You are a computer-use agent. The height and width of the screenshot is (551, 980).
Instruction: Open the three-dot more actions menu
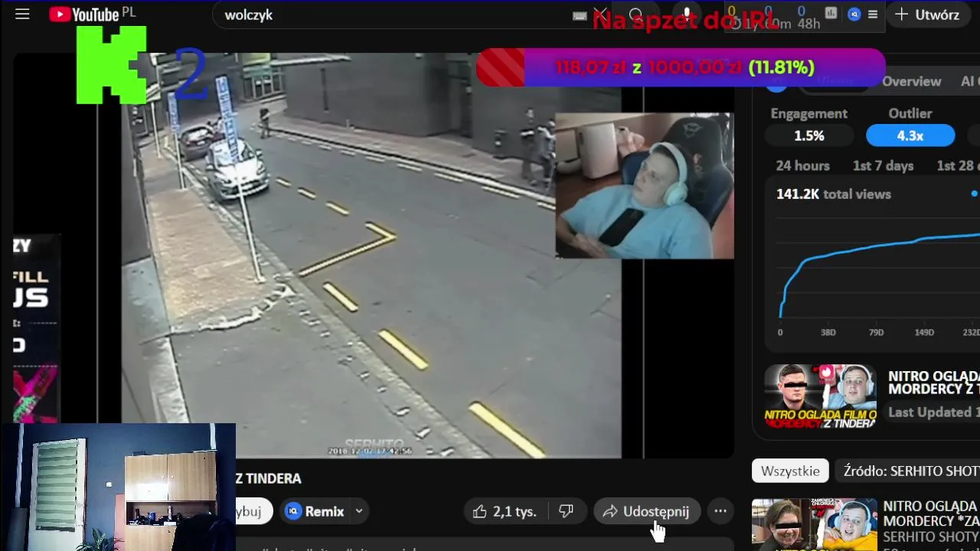(720, 511)
